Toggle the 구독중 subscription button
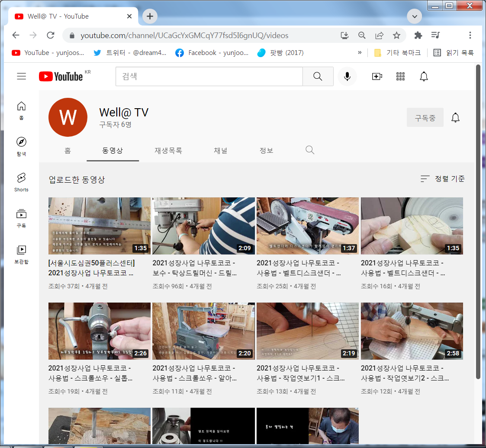The image size is (486, 448). click(425, 117)
